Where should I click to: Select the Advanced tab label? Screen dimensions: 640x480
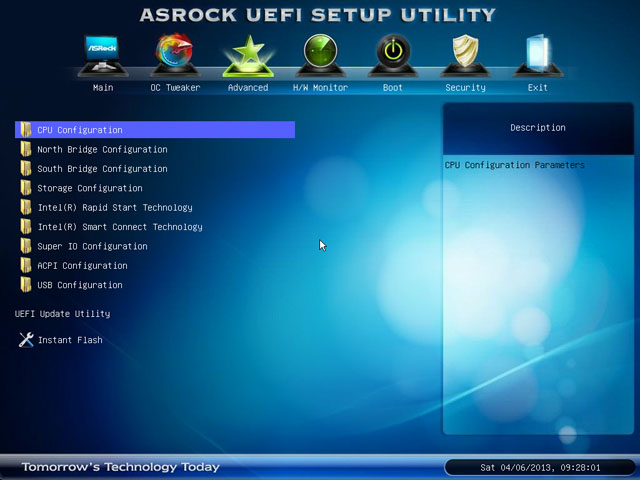pos(248,87)
